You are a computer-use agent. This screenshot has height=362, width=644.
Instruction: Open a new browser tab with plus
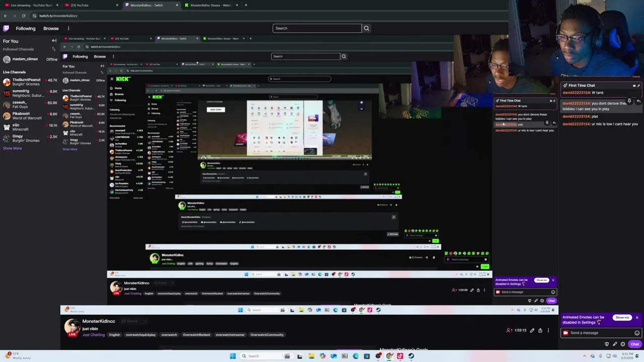246,5
